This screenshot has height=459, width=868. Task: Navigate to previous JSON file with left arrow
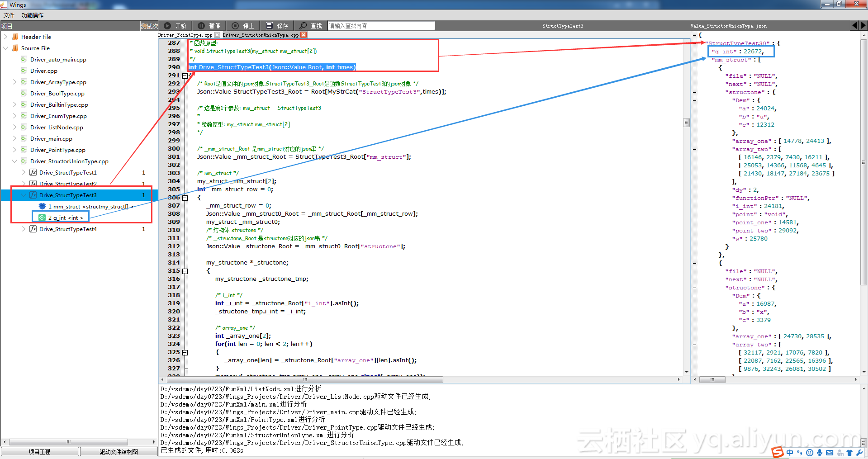pos(854,25)
